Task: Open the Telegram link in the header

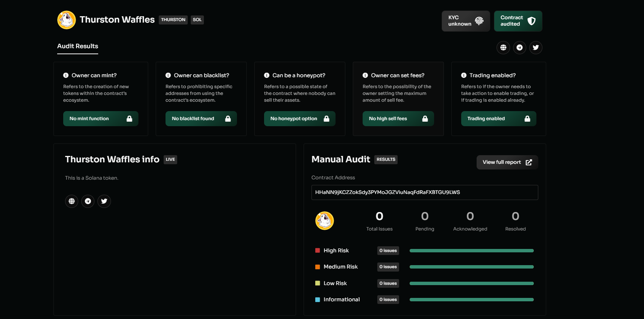Action: coord(519,47)
